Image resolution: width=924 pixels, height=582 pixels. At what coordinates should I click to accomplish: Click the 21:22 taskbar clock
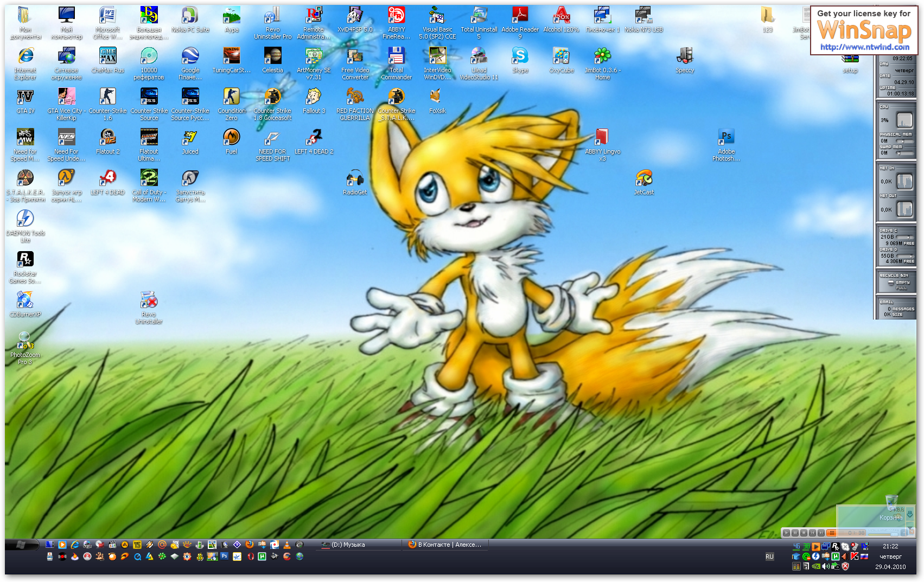(890, 546)
